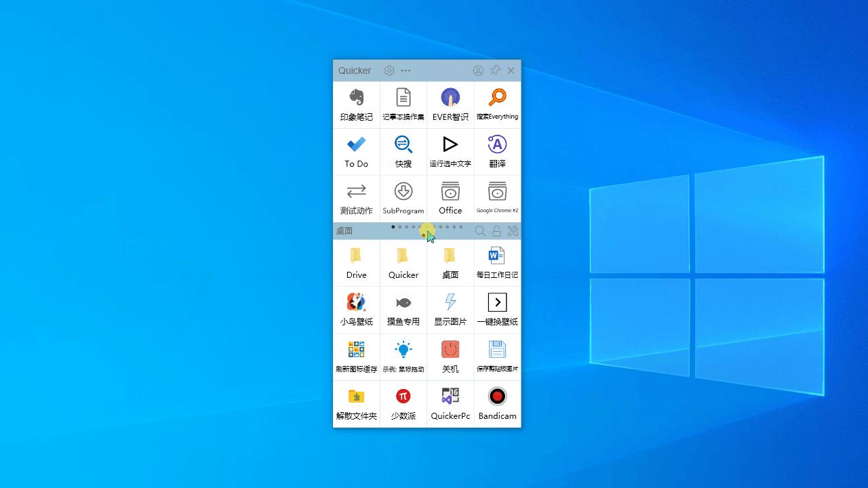Screen dimensions: 868x488
Task: Open the Microsoft To Do action
Action: click(356, 150)
